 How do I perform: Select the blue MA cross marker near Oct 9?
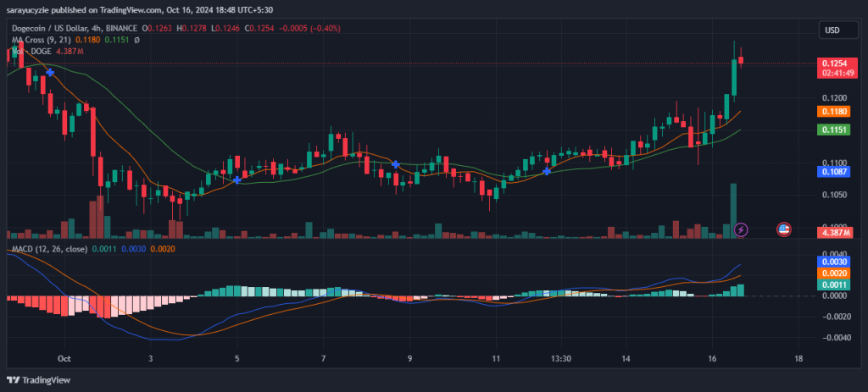(x=396, y=163)
